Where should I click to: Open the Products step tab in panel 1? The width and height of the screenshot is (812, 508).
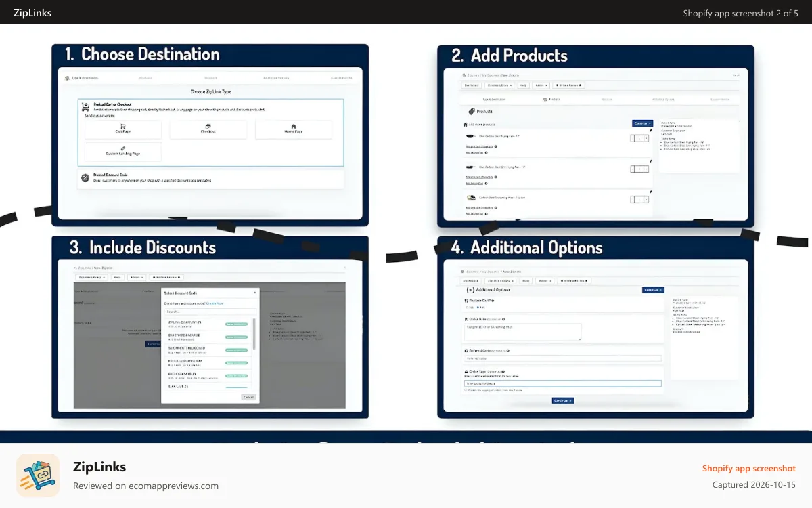[x=145, y=78]
